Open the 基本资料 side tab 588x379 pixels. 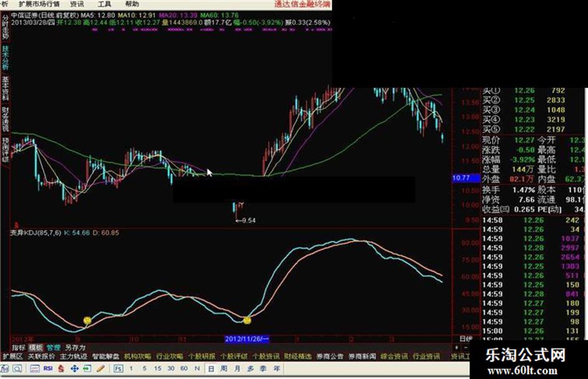tap(5, 88)
